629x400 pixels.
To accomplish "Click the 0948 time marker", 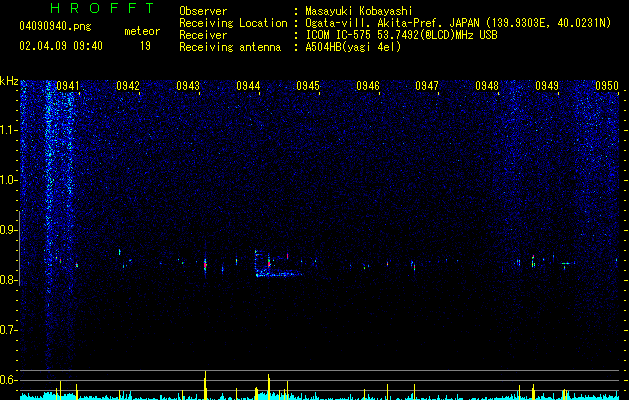I will point(487,86).
